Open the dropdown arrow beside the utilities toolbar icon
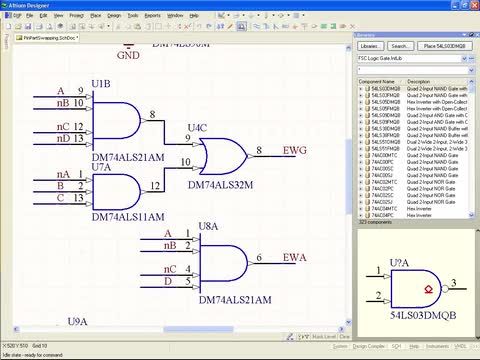The height and width of the screenshot is (360, 480). pos(228,15)
